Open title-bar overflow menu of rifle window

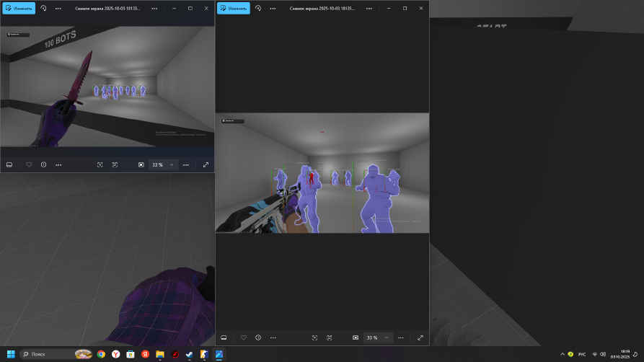point(369,8)
